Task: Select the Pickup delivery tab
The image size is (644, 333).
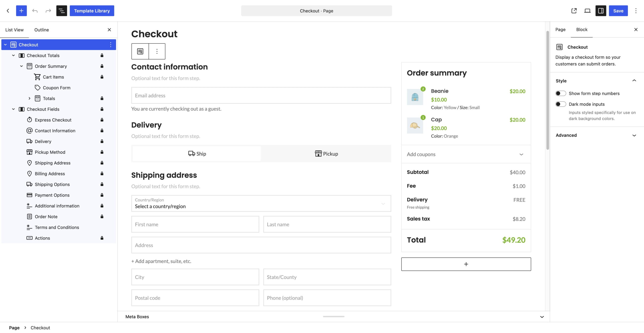Action: click(x=326, y=154)
